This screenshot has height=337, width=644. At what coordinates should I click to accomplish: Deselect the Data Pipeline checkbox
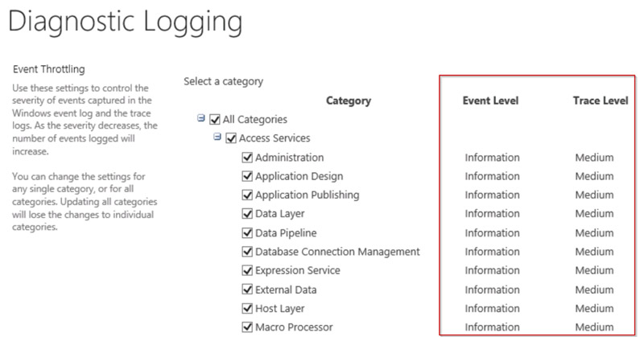[x=247, y=233]
